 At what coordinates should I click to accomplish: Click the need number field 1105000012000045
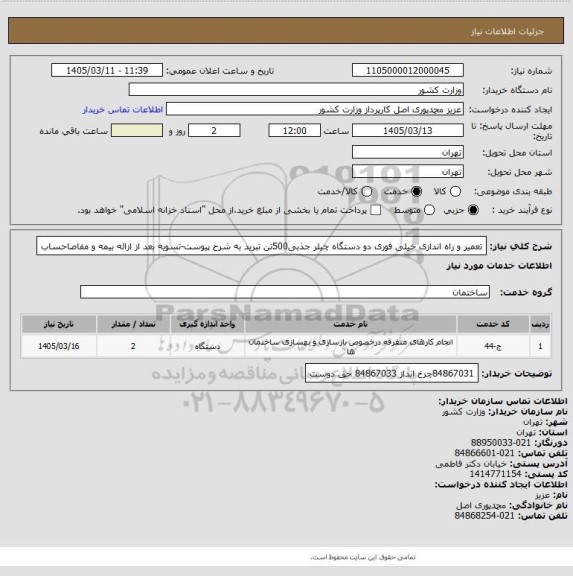click(x=408, y=71)
